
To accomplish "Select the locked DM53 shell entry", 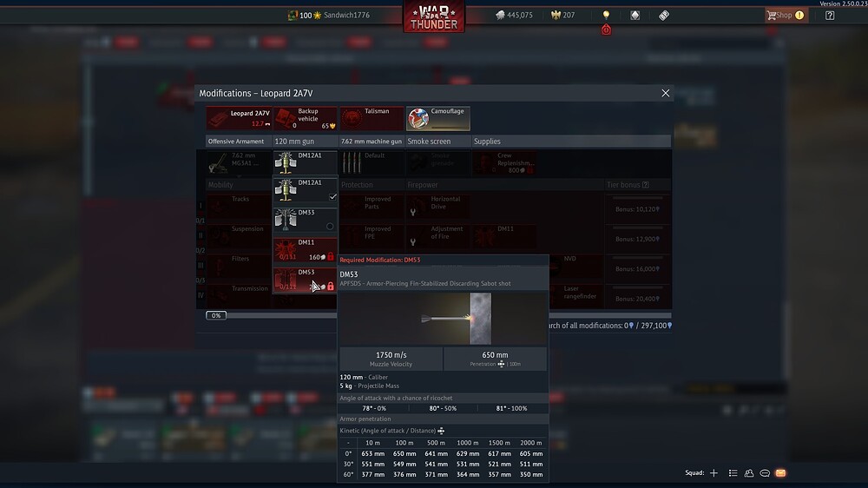I will pyautogui.click(x=305, y=280).
